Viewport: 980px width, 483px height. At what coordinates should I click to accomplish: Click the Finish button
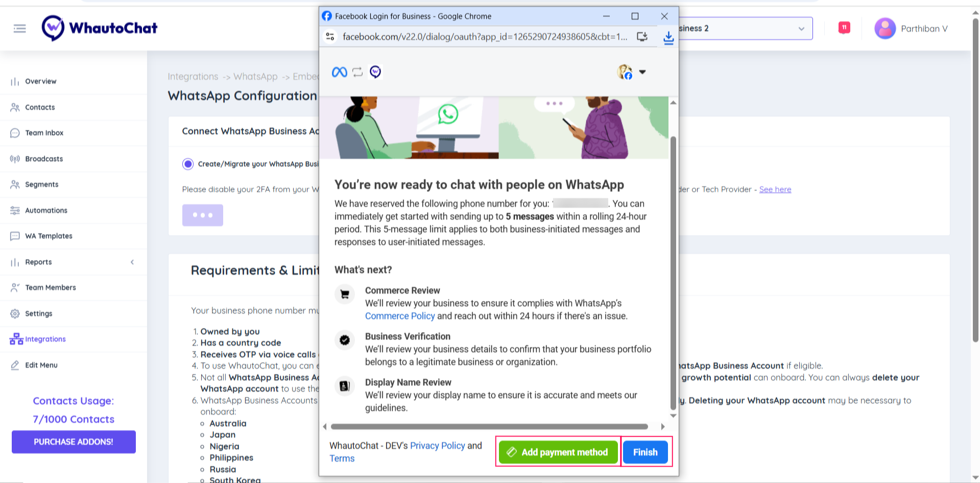pyautogui.click(x=646, y=452)
